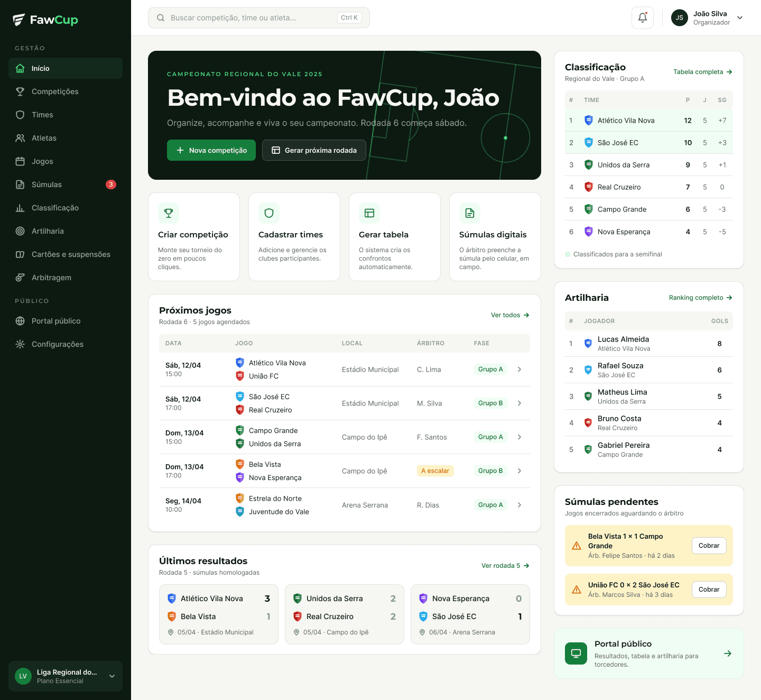Image resolution: width=761 pixels, height=700 pixels.
Task: Click the trophy icon on Criar competição card
Action: [169, 213]
